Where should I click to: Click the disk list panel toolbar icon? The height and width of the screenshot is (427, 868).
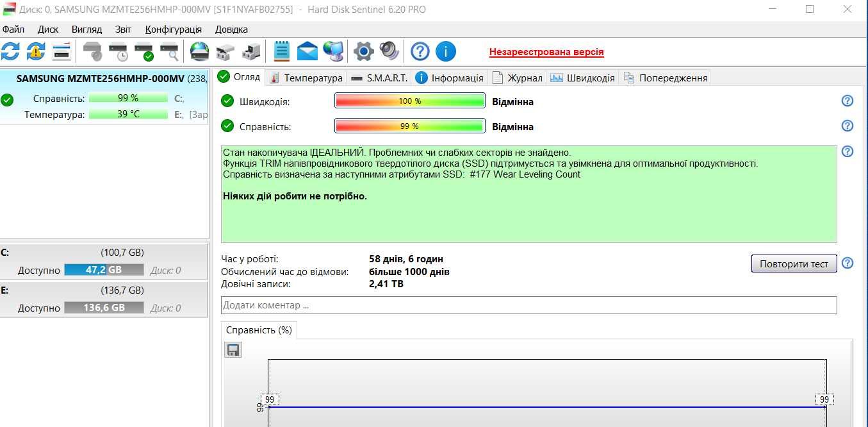coord(61,51)
